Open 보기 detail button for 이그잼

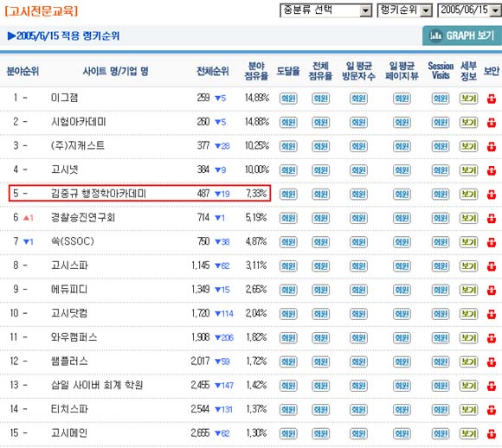click(x=469, y=99)
